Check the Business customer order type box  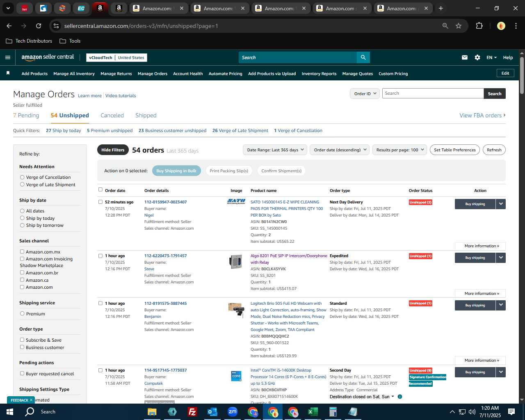pyautogui.click(x=22, y=347)
